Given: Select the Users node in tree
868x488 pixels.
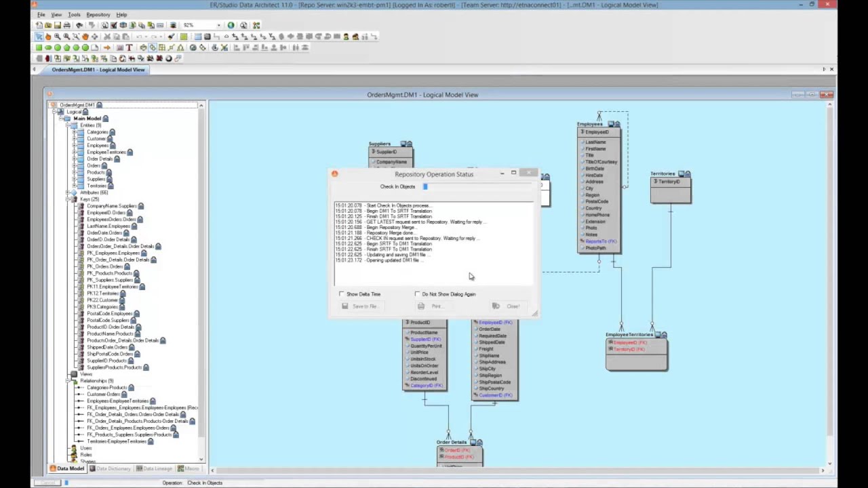Looking at the screenshot, I should pyautogui.click(x=86, y=448).
